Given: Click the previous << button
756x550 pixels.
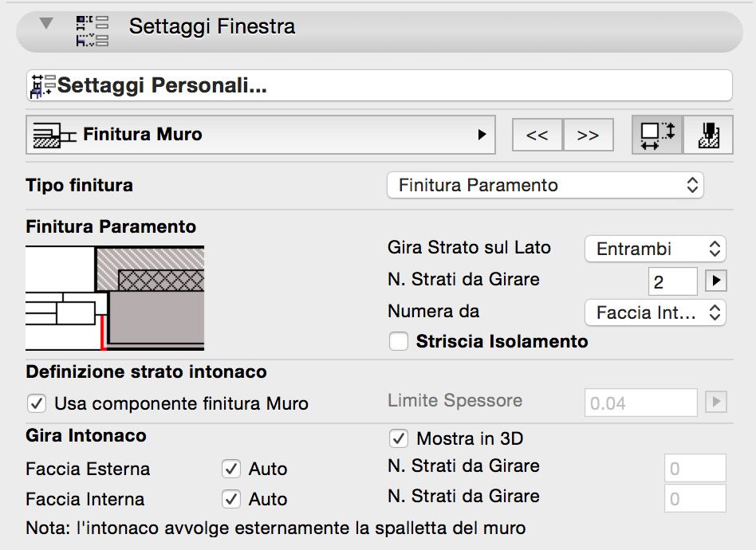Looking at the screenshot, I should point(537,135).
